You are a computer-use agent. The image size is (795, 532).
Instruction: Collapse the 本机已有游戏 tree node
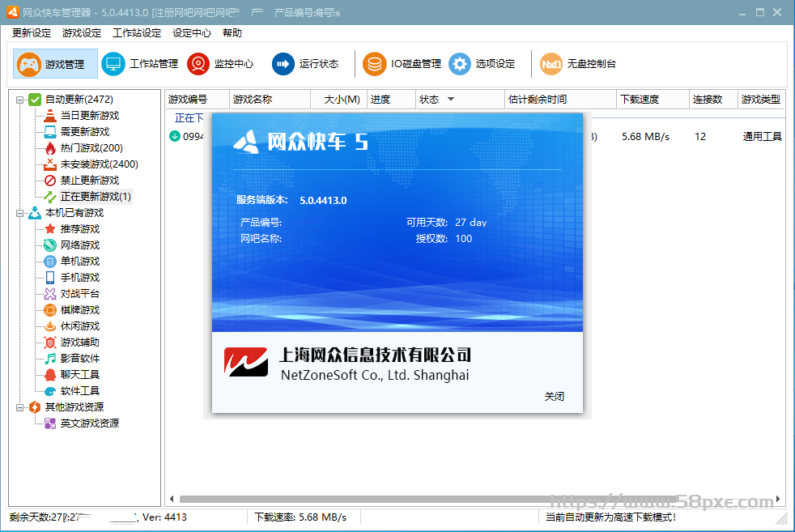(19, 214)
